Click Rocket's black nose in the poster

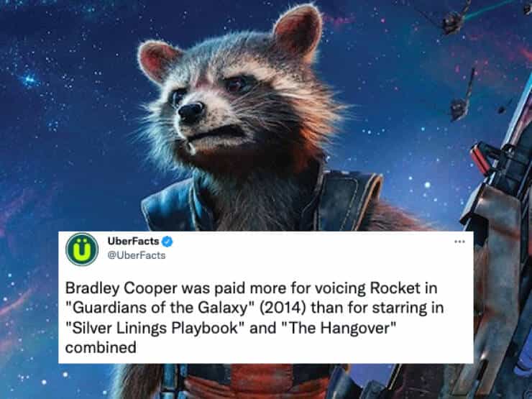(x=191, y=111)
